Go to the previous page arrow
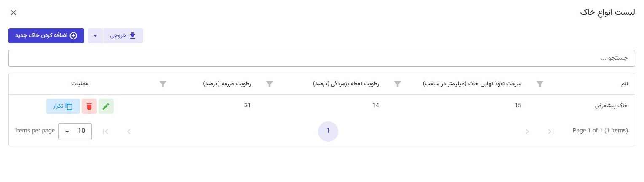This screenshot has height=182, width=644. pyautogui.click(x=527, y=132)
